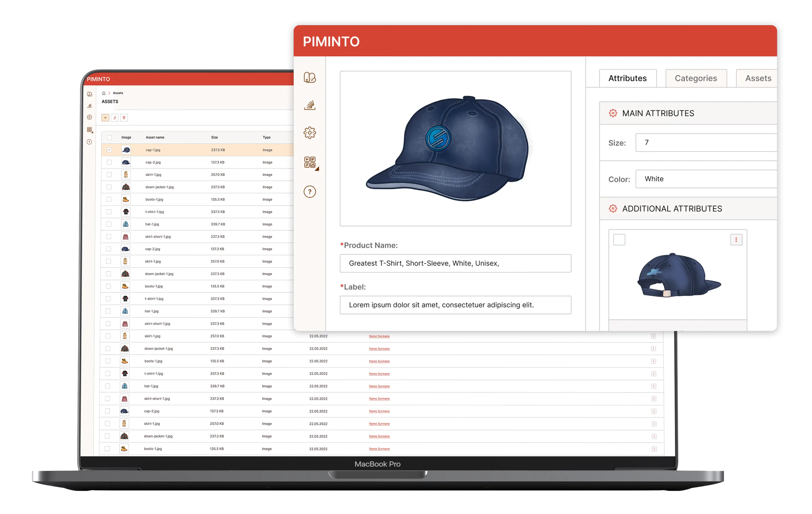
Task: Toggle select-all checkbox in table header
Action: (x=109, y=137)
